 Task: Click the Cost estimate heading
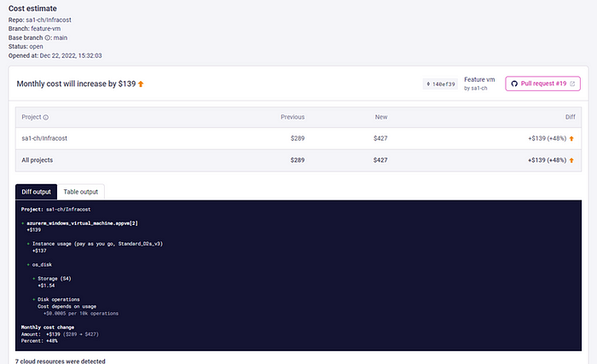coord(32,9)
